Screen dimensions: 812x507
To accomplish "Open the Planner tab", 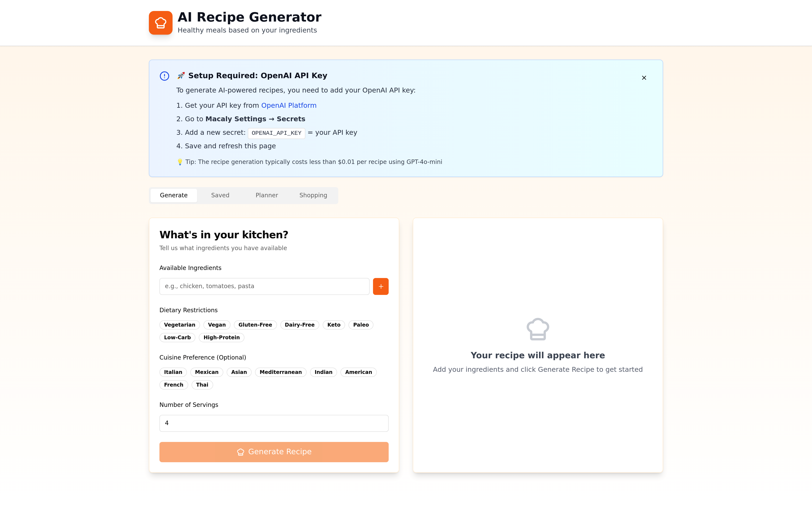I will tap(267, 195).
